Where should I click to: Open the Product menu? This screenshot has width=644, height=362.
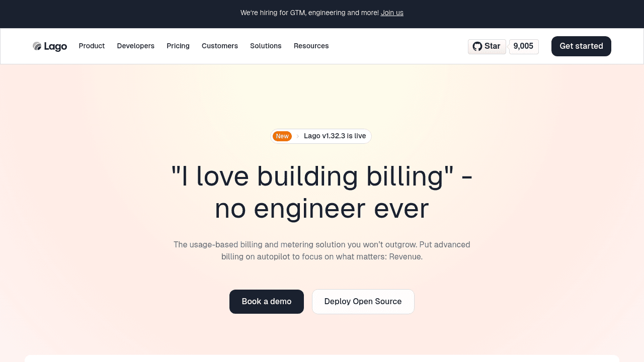coord(92,46)
